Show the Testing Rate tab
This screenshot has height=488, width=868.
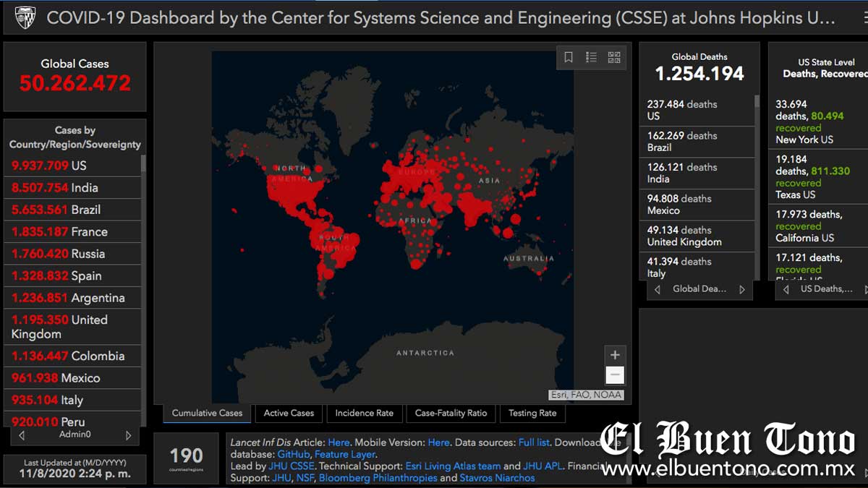coord(532,413)
